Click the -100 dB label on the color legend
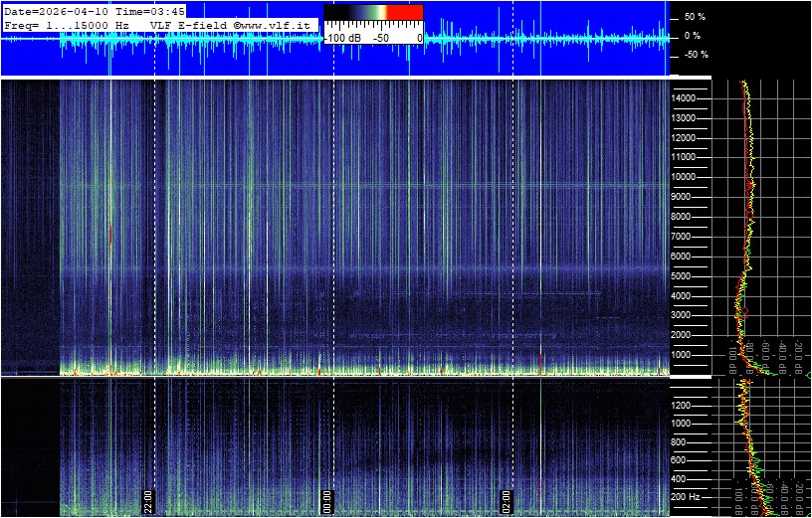The image size is (812, 518). 343,38
